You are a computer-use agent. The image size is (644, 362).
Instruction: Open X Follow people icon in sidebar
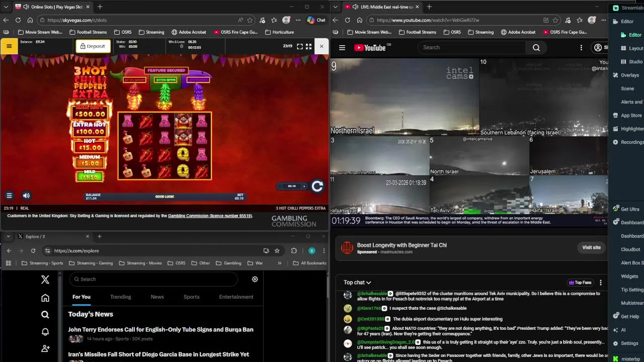(45, 348)
